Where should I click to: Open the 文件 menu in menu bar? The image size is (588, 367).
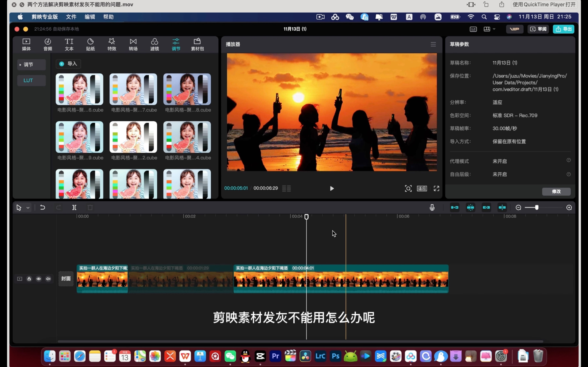71,17
